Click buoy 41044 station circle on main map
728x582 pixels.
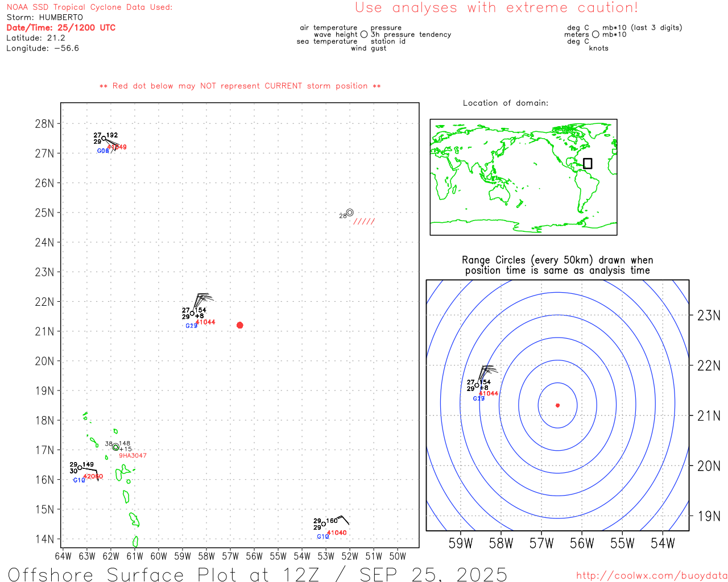[192, 313]
